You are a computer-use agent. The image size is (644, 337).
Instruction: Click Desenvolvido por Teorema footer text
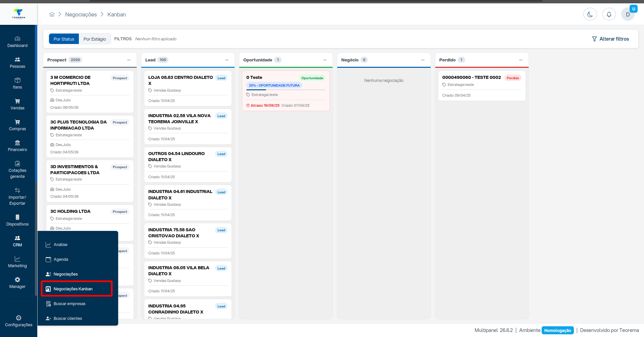(x=609, y=330)
